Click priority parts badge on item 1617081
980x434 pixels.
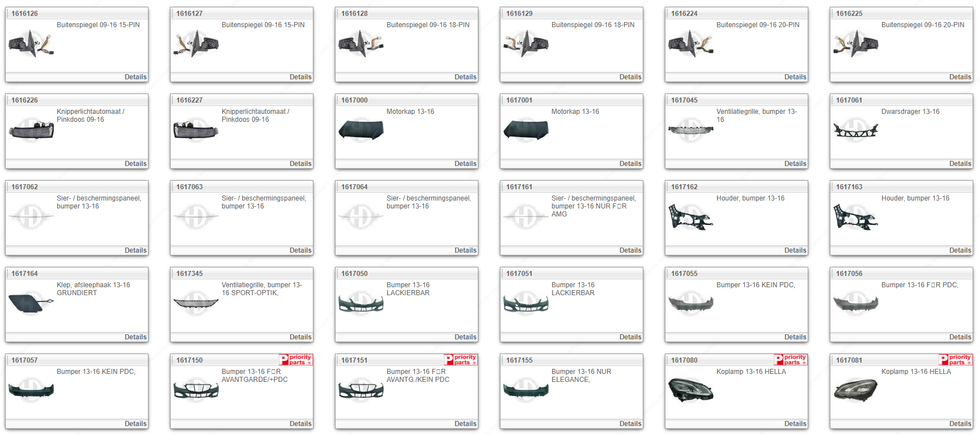956,360
